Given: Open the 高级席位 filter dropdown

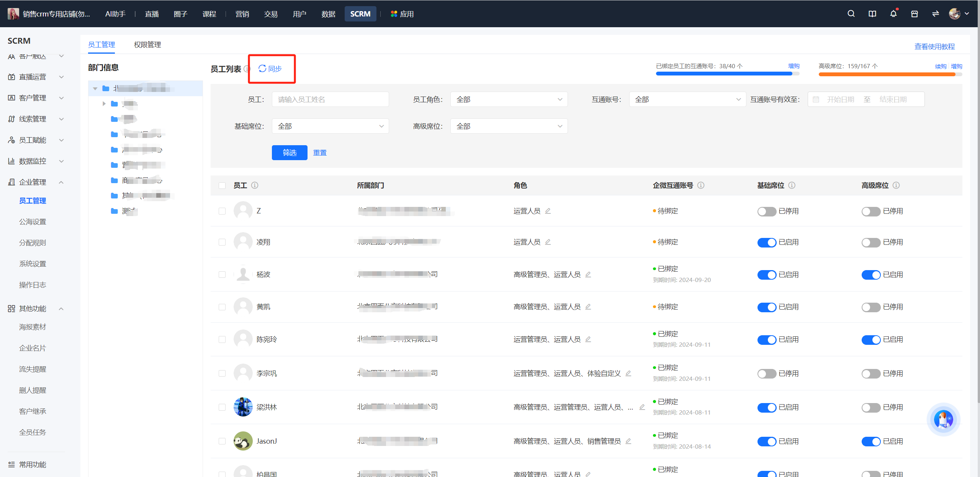Looking at the screenshot, I should (509, 126).
